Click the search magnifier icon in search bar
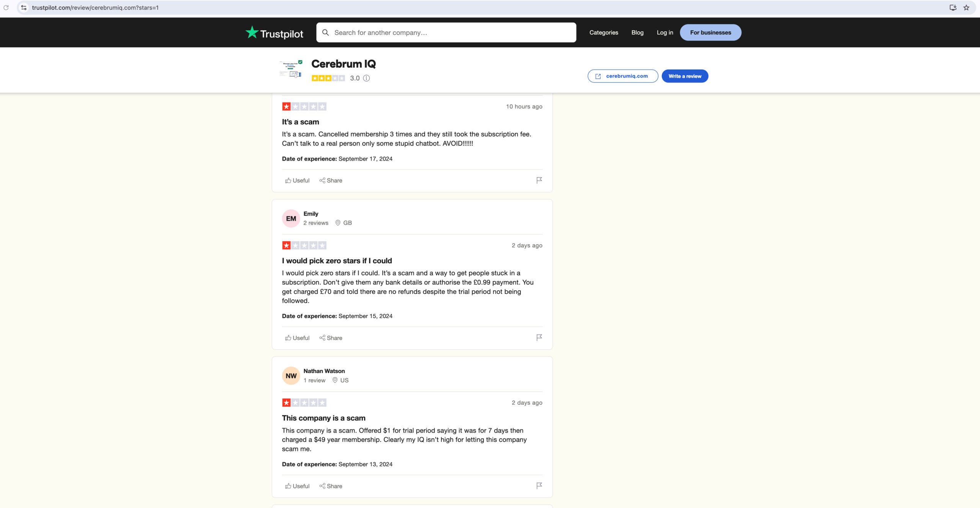The width and height of the screenshot is (980, 508). [325, 32]
